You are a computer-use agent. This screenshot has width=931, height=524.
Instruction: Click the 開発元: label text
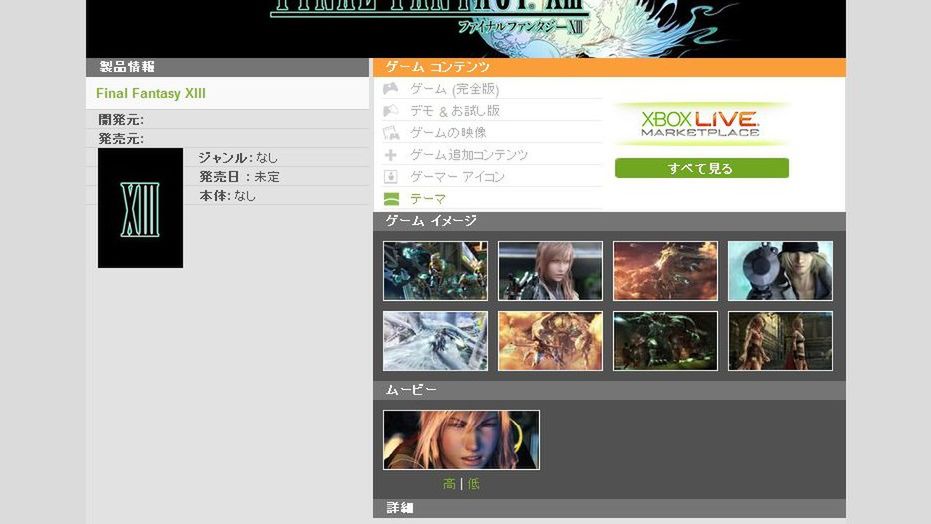pyautogui.click(x=121, y=120)
